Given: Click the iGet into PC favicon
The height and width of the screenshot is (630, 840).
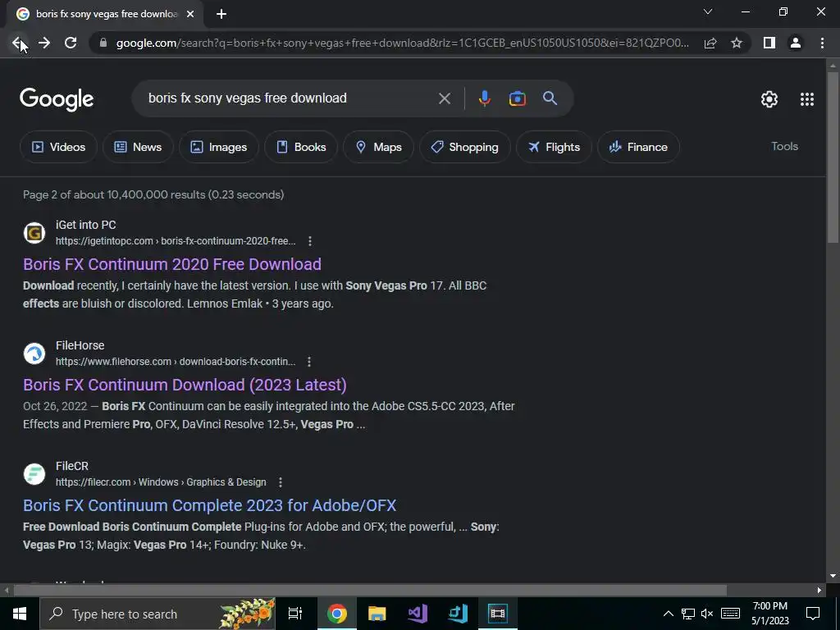Looking at the screenshot, I should pos(34,233).
